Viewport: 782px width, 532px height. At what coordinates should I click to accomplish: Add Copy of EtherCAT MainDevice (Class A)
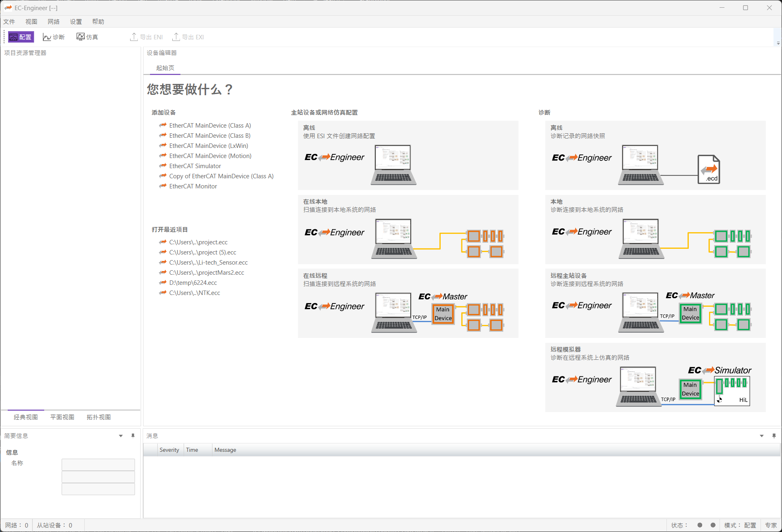pyautogui.click(x=221, y=176)
